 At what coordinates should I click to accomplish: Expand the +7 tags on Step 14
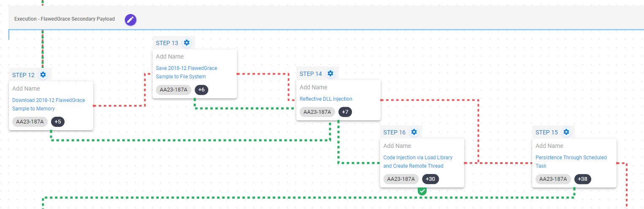pos(345,112)
